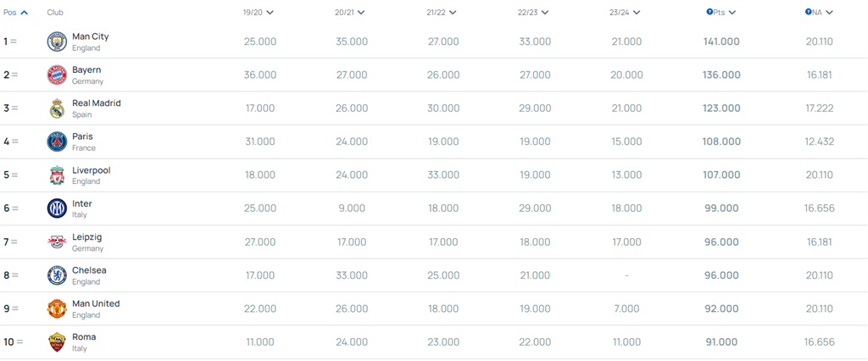Click the Bayern club crest
Viewport: 868px width, 361px height.
pyautogui.click(x=57, y=75)
